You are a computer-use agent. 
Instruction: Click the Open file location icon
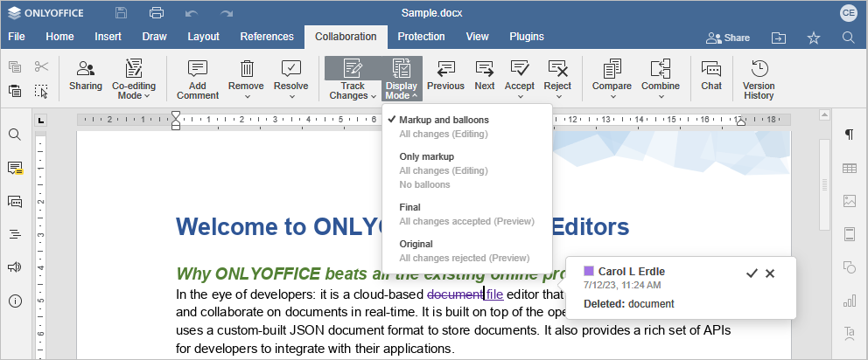coord(779,38)
